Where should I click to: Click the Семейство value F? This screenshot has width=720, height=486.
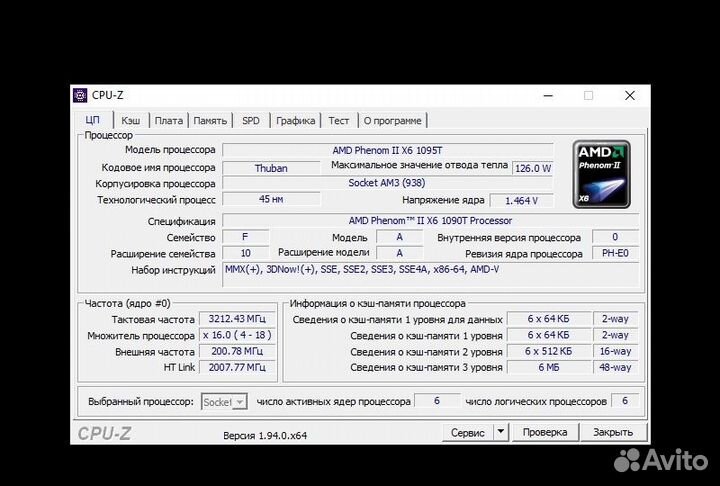[246, 237]
